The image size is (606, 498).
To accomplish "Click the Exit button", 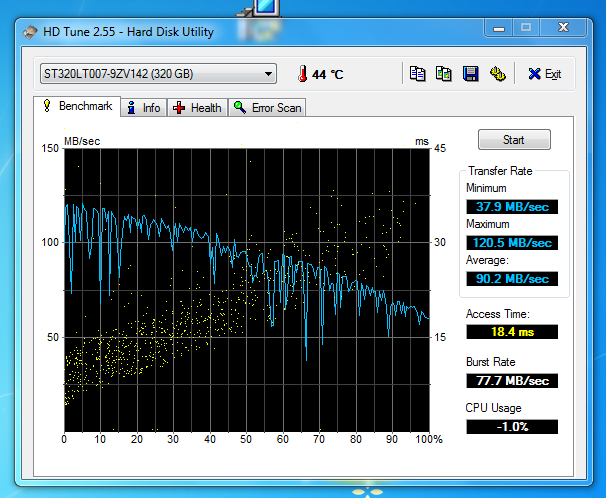I will [545, 74].
